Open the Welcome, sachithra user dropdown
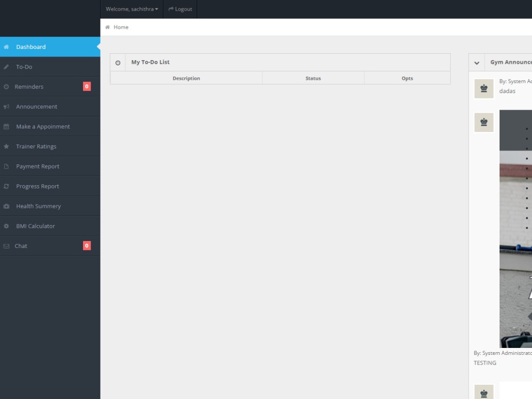 (132, 9)
